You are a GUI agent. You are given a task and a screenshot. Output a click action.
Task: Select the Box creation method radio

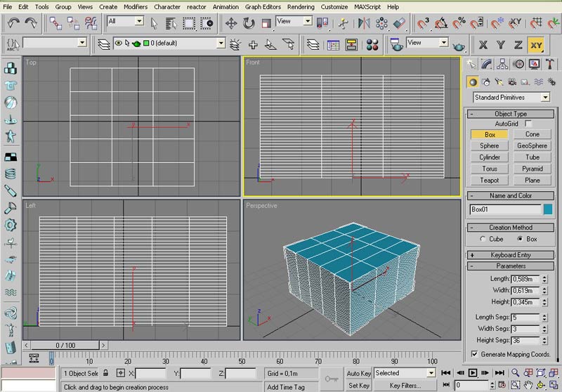(x=520, y=239)
